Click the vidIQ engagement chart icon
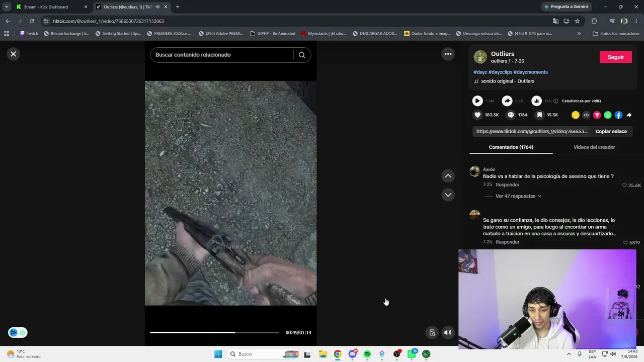The height and width of the screenshot is (362, 644). click(537, 101)
